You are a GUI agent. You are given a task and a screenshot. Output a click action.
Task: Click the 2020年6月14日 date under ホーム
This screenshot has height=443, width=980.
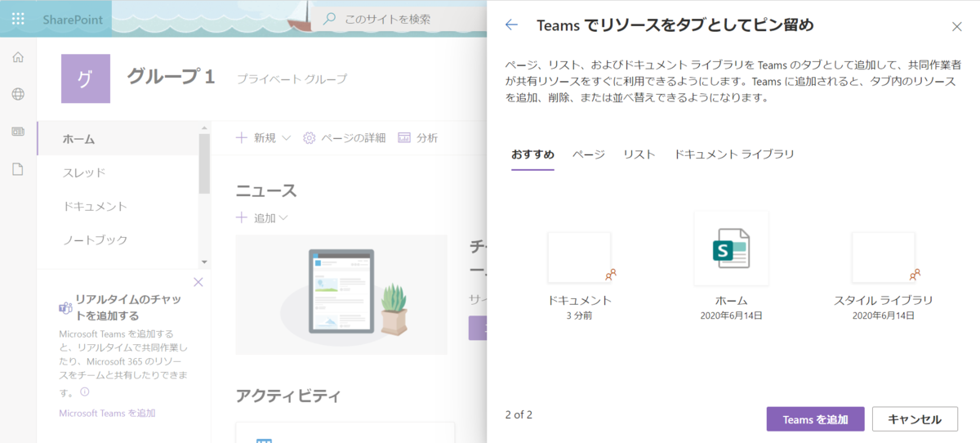(731, 315)
